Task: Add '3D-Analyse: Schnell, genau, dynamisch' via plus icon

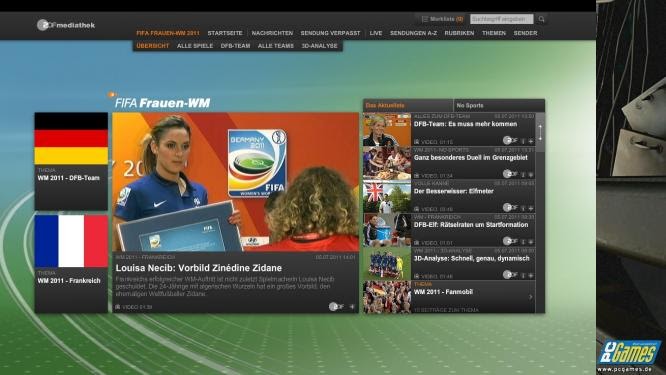Action: pos(531,275)
